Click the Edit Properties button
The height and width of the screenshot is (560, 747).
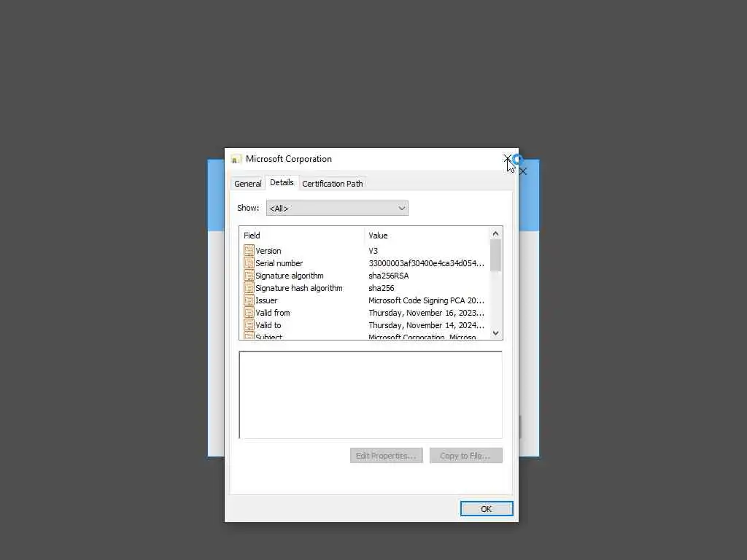click(387, 456)
